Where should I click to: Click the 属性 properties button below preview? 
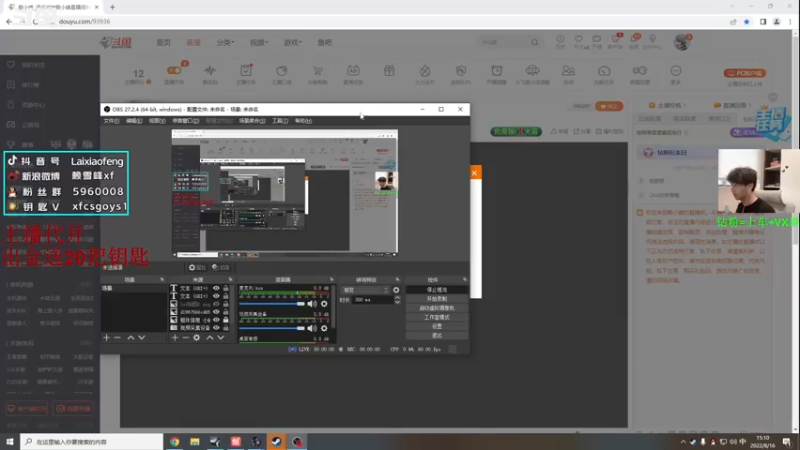click(197, 267)
